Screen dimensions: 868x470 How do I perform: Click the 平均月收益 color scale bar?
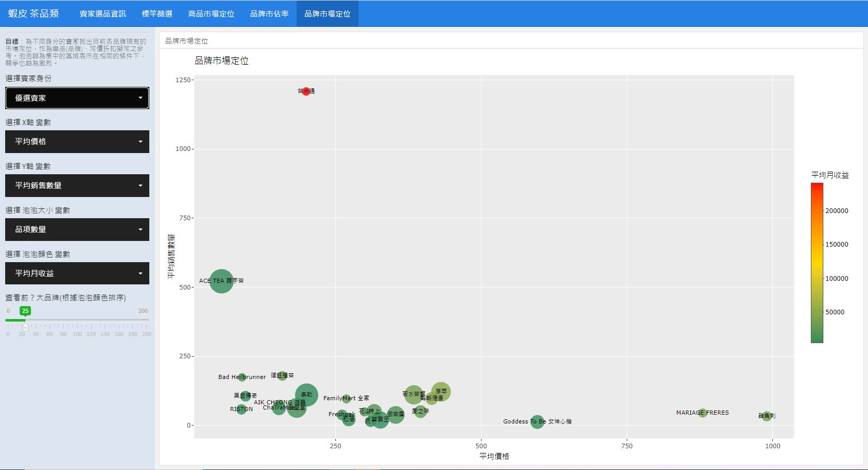point(817,263)
